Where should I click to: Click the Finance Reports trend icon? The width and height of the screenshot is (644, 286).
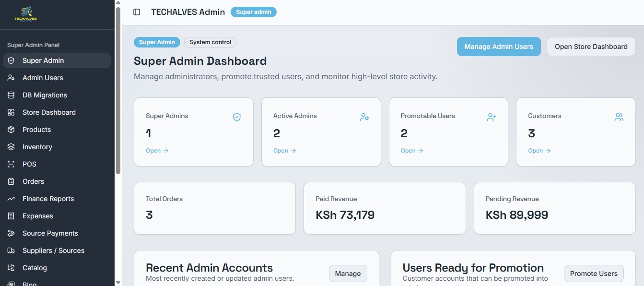pos(11,199)
